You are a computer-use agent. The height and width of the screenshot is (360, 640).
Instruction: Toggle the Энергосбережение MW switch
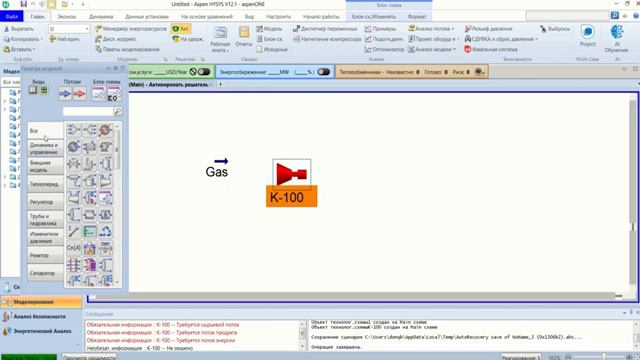coord(323,72)
